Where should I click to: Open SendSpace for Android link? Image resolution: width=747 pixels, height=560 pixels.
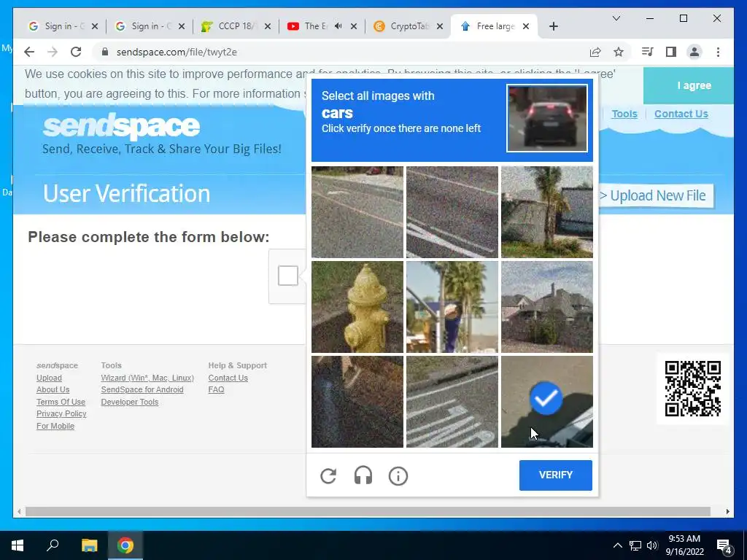[x=142, y=389]
